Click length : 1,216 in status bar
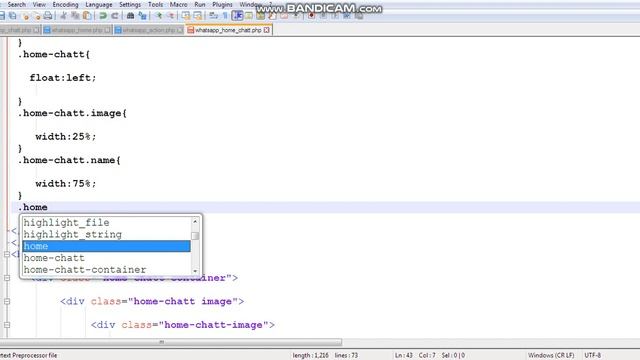This screenshot has height=360, width=640. pos(311,356)
